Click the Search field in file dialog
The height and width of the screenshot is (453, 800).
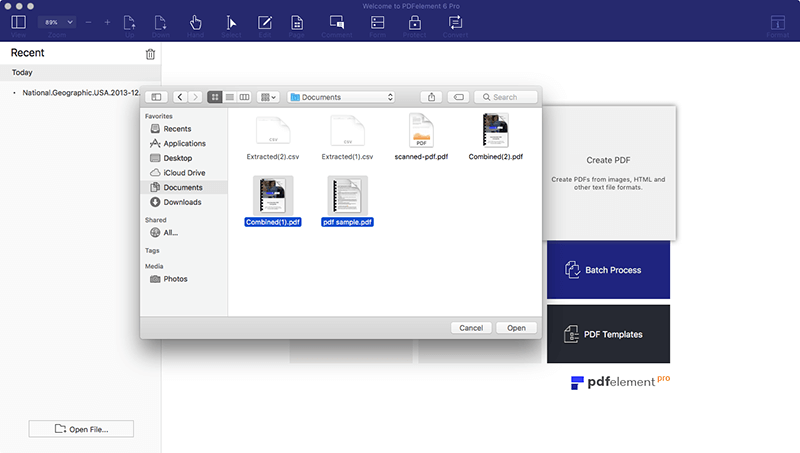click(x=506, y=97)
